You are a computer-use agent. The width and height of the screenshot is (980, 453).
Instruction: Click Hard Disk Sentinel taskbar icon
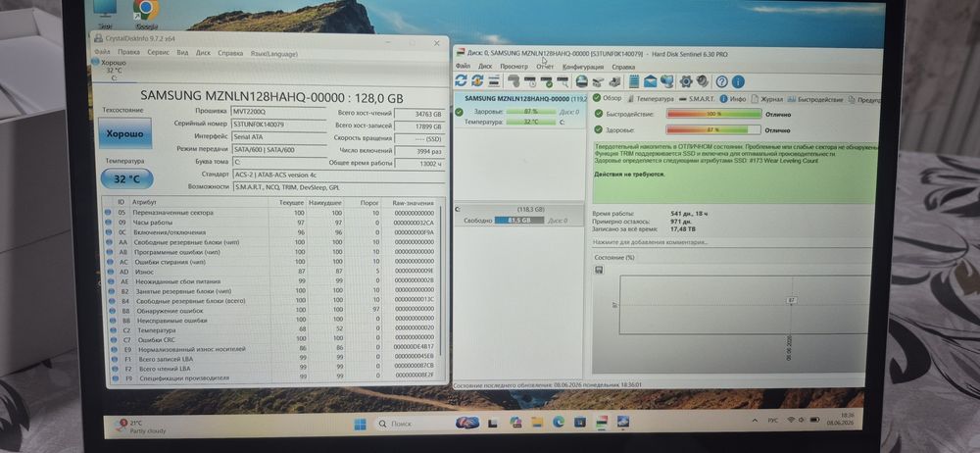(602, 422)
